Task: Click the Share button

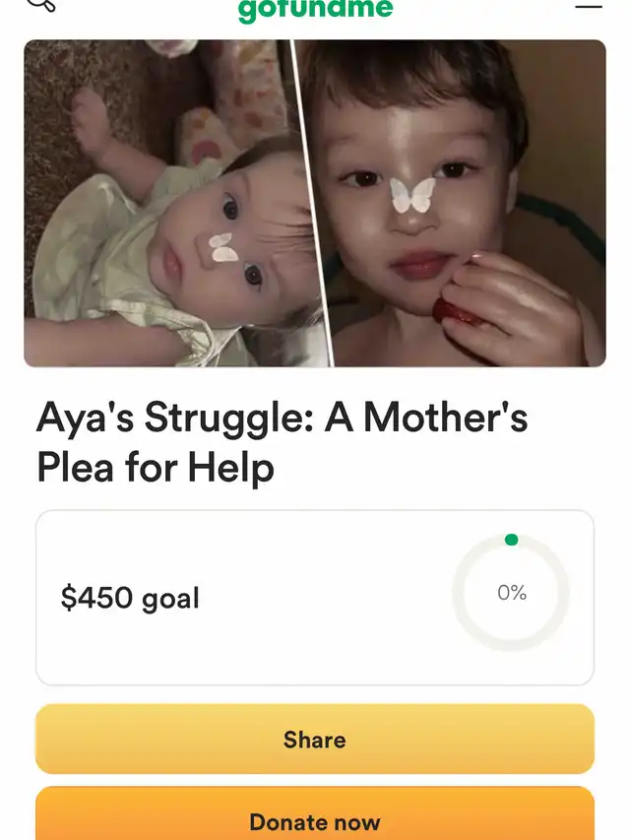Action: coord(315,739)
